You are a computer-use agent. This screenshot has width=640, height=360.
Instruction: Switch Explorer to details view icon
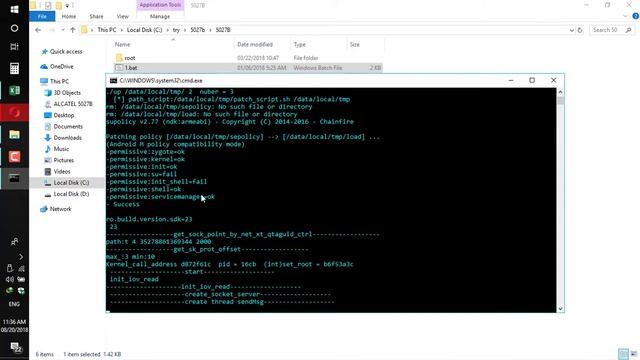tap(623, 354)
